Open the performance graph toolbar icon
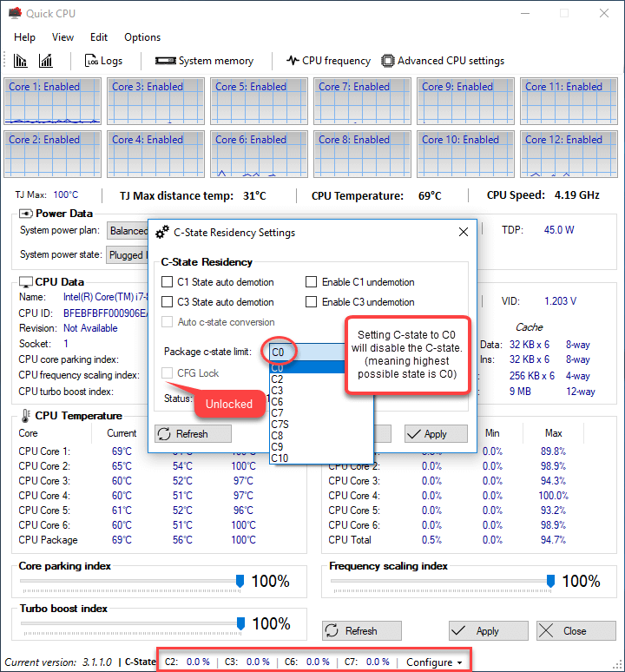625x672 pixels. coord(46,61)
